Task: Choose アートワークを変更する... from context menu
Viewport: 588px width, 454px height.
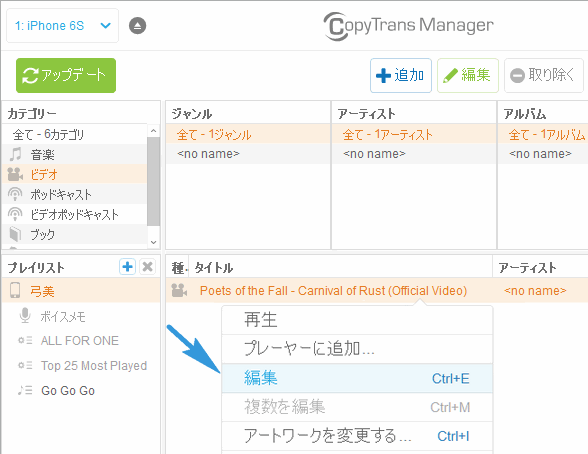Action: coord(357,436)
